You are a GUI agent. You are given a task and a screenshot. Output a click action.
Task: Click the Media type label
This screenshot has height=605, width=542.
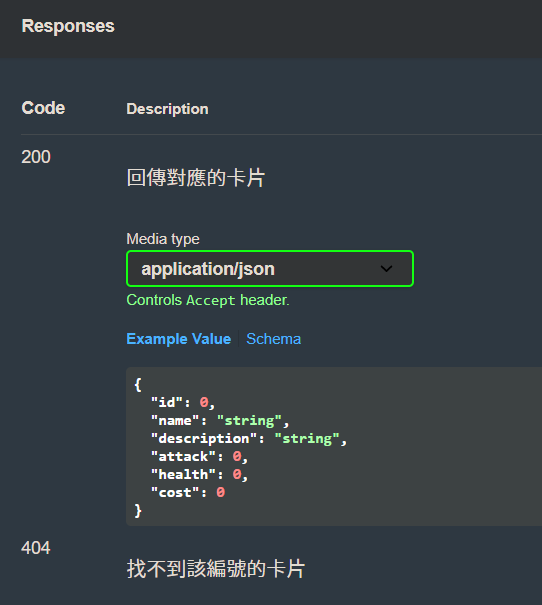pyautogui.click(x=163, y=239)
